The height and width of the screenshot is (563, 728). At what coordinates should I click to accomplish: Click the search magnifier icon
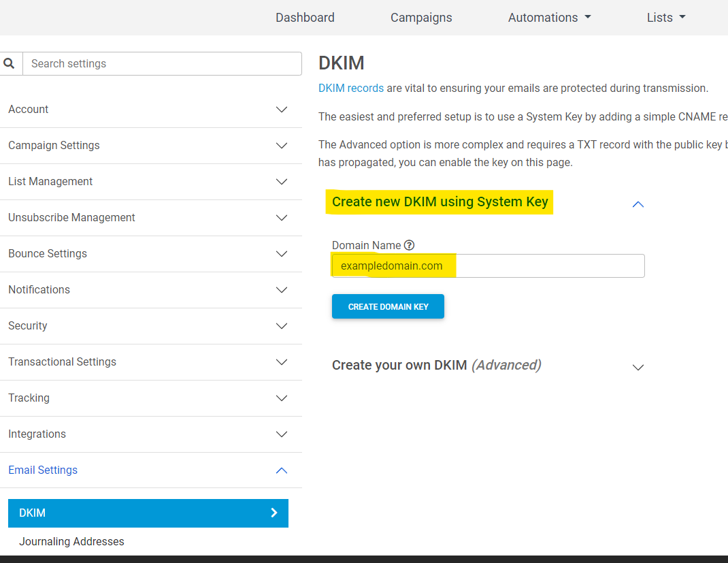tap(9, 63)
